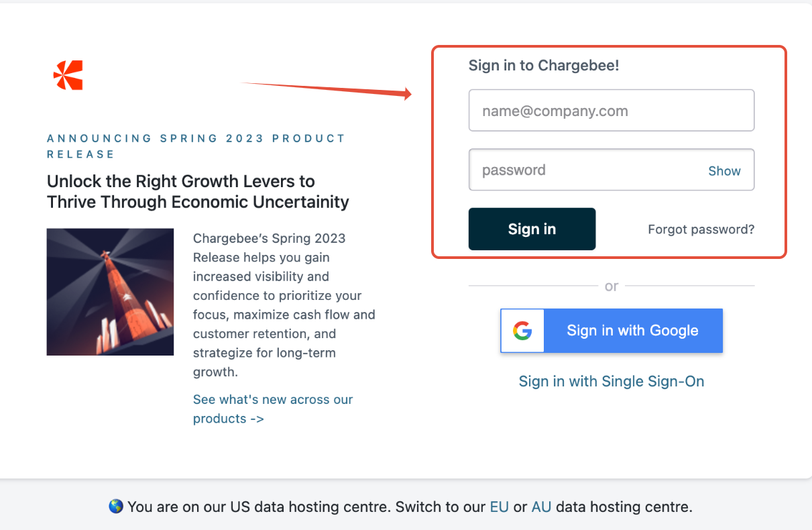The height and width of the screenshot is (530, 812).
Task: Click into the password field
Action: click(x=583, y=170)
